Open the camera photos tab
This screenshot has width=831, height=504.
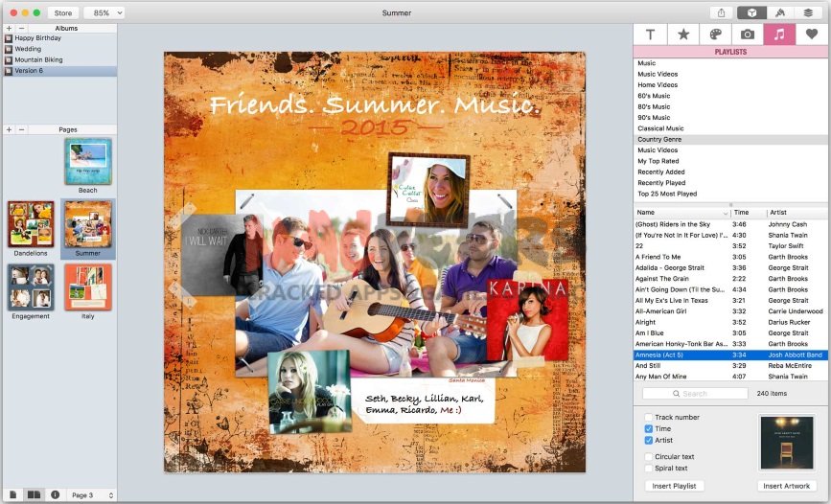[x=748, y=34]
